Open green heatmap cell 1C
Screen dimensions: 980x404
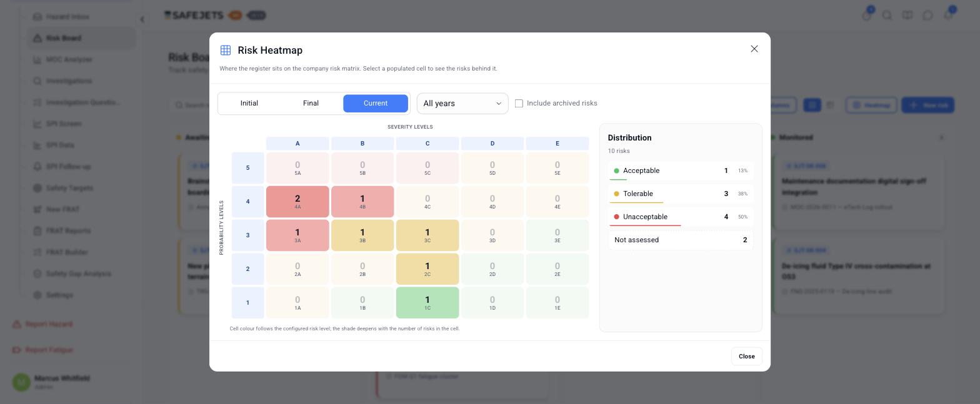pos(427,303)
